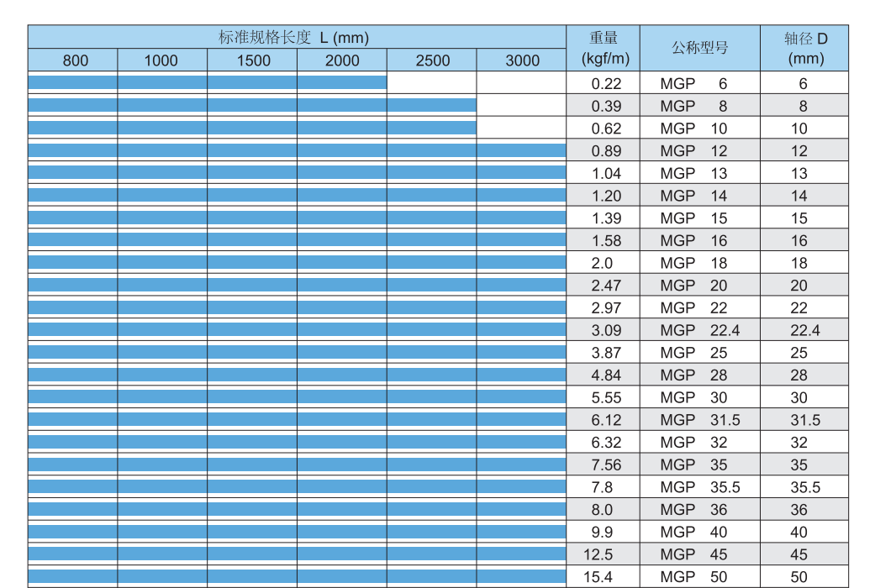Select the weight value 7.56

pyautogui.click(x=605, y=465)
